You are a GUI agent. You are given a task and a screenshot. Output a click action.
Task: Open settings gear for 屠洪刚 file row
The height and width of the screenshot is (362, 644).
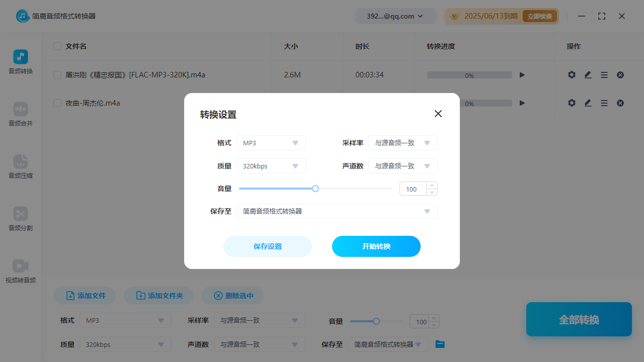pos(572,74)
